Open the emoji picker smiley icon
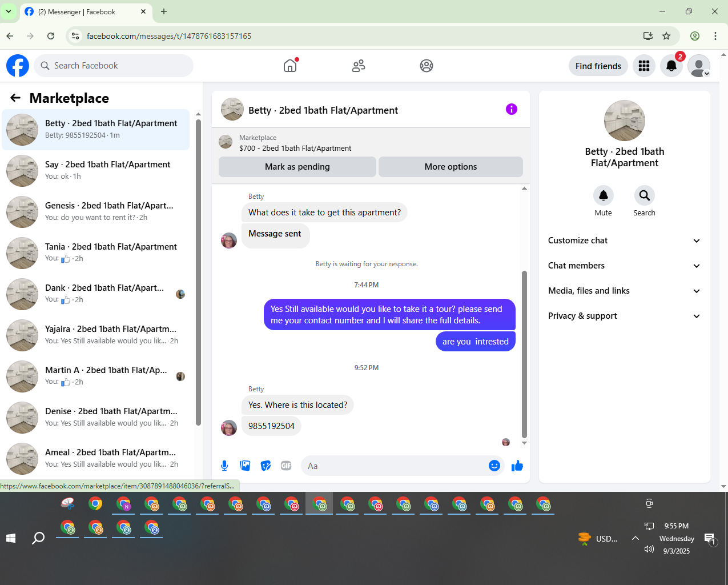728x585 pixels. [494, 466]
